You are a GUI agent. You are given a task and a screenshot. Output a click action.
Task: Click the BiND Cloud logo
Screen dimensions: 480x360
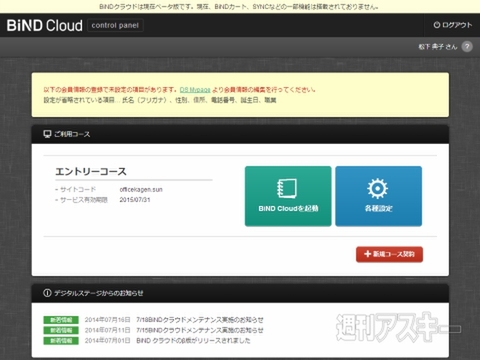(45, 25)
